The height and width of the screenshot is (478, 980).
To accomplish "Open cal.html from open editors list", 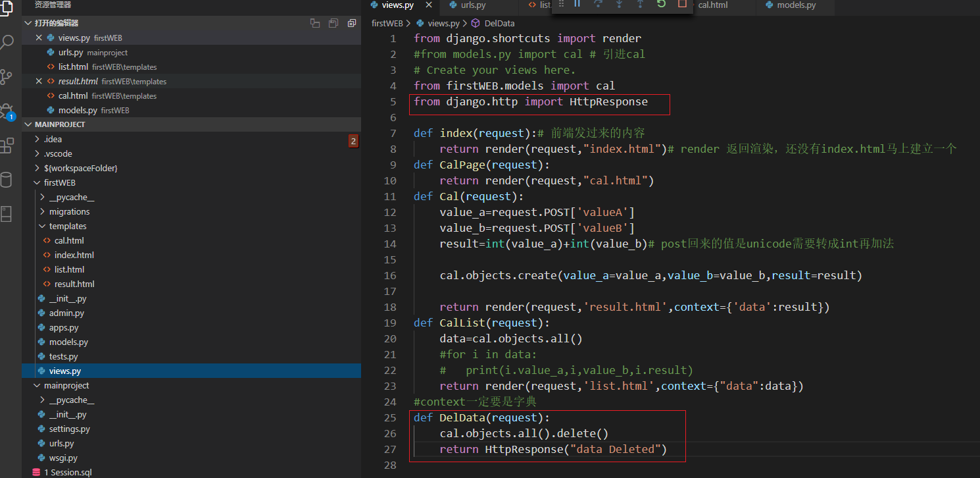I will 191,95.
